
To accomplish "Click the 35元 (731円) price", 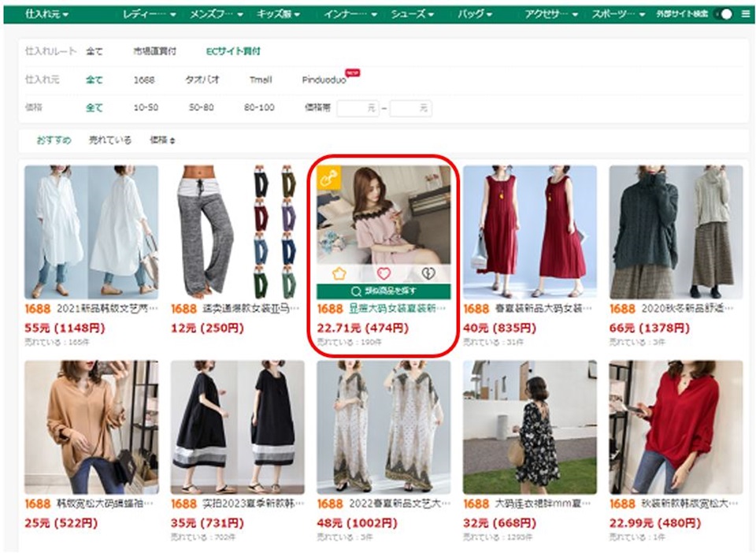I will [207, 523].
